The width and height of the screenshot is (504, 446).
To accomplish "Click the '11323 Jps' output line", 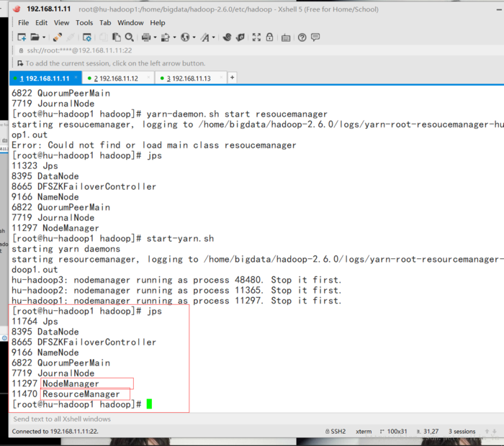I will point(35,166).
